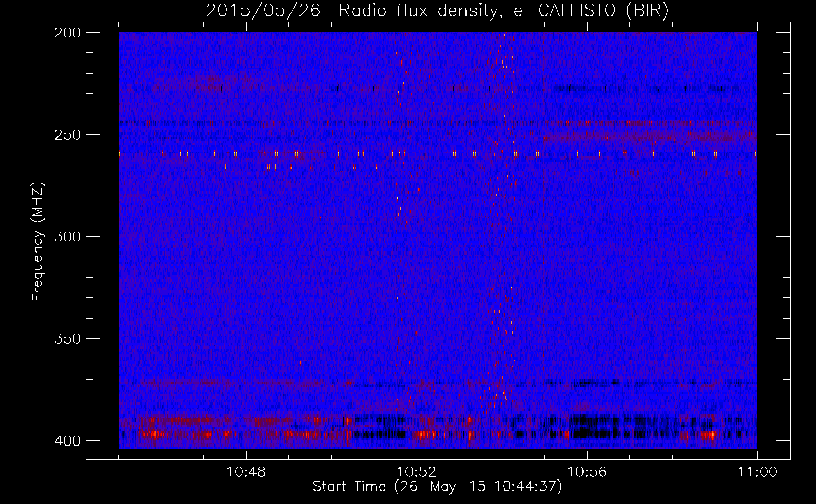Click the '10:52' time tick label
The height and width of the screenshot is (504, 816).
coord(417,472)
